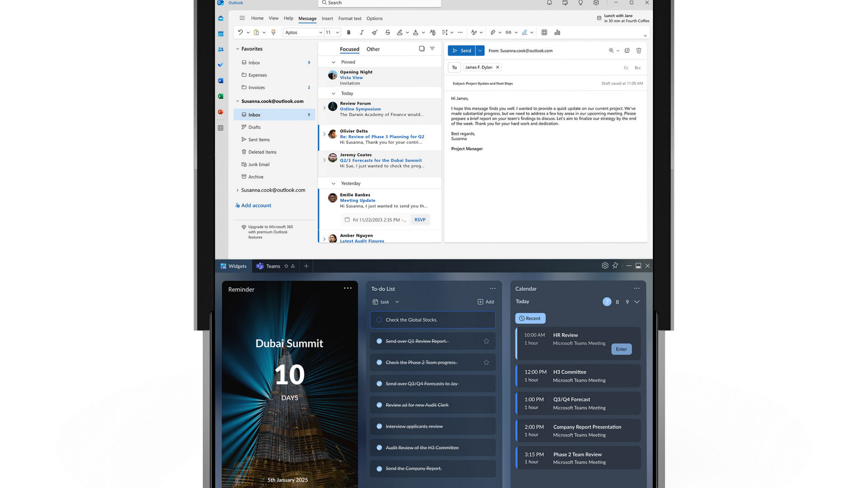Open the View ribbon tab
868x488 pixels.
pyautogui.click(x=274, y=18)
